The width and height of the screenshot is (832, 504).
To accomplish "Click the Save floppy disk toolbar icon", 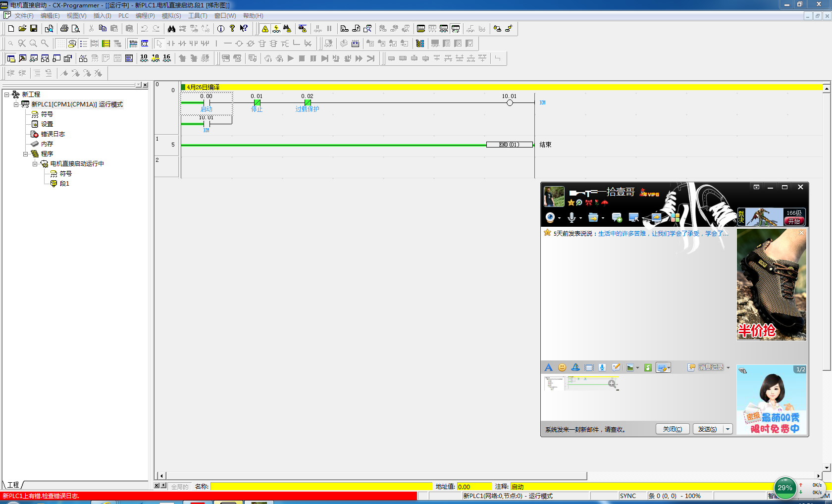I will point(34,29).
